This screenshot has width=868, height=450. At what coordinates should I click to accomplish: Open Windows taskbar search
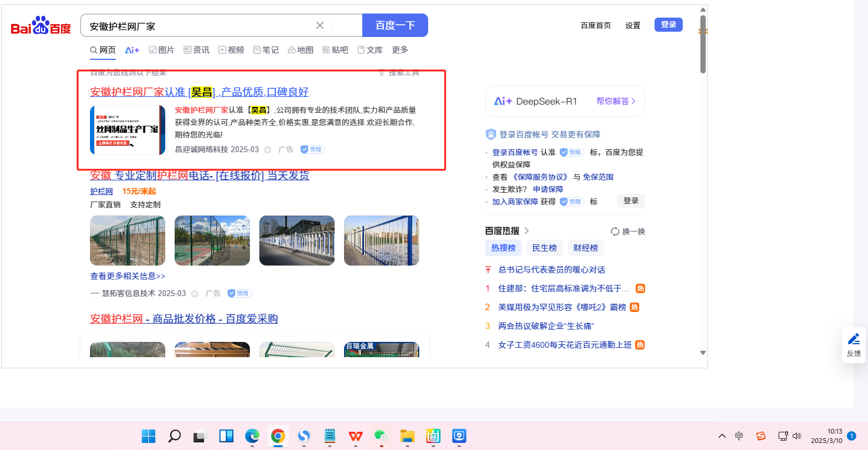click(x=174, y=436)
